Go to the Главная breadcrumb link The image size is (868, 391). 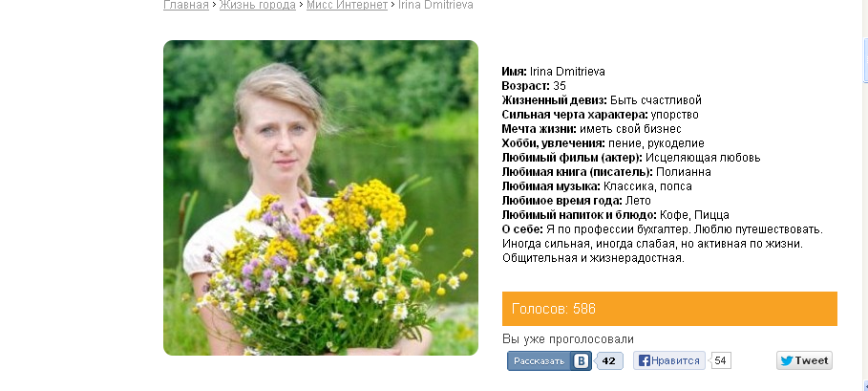point(186,5)
